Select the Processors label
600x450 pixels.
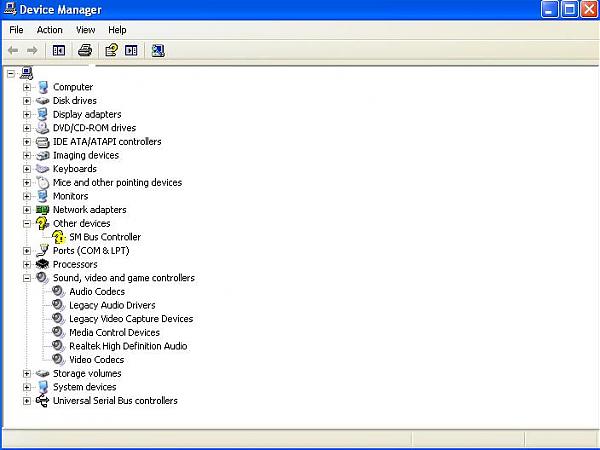tap(75, 264)
